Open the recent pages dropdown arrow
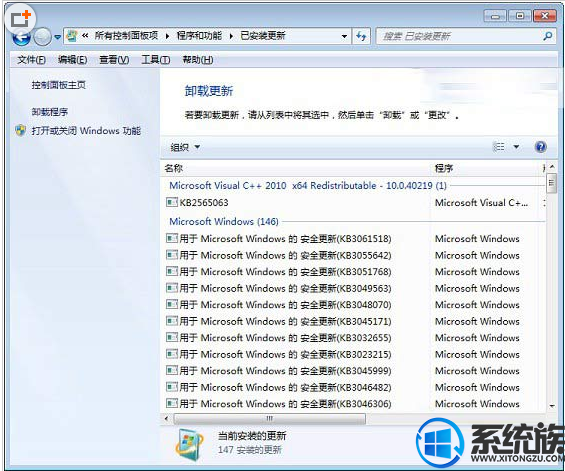565x471 pixels. coord(57,37)
